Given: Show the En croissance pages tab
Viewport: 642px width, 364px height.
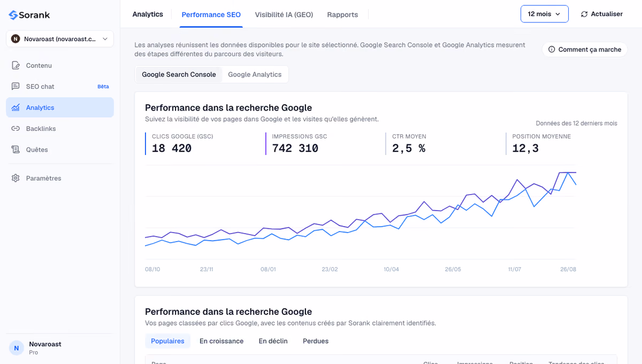Looking at the screenshot, I should 221,341.
